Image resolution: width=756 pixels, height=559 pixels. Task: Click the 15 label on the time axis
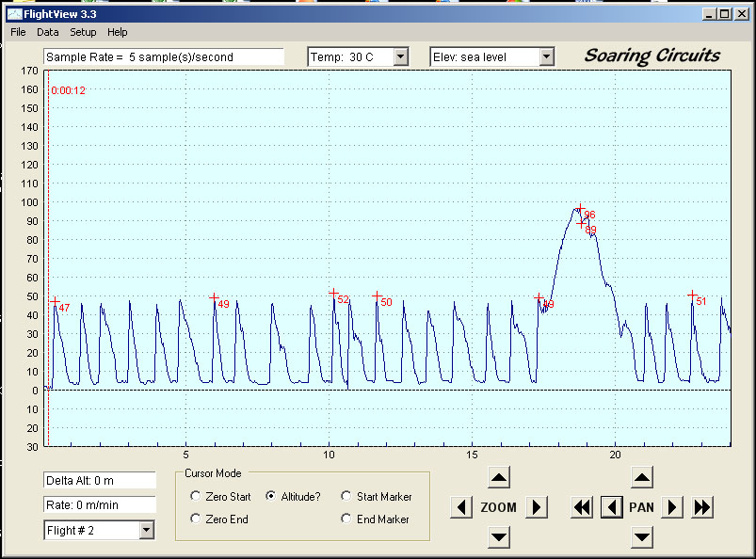tap(472, 455)
